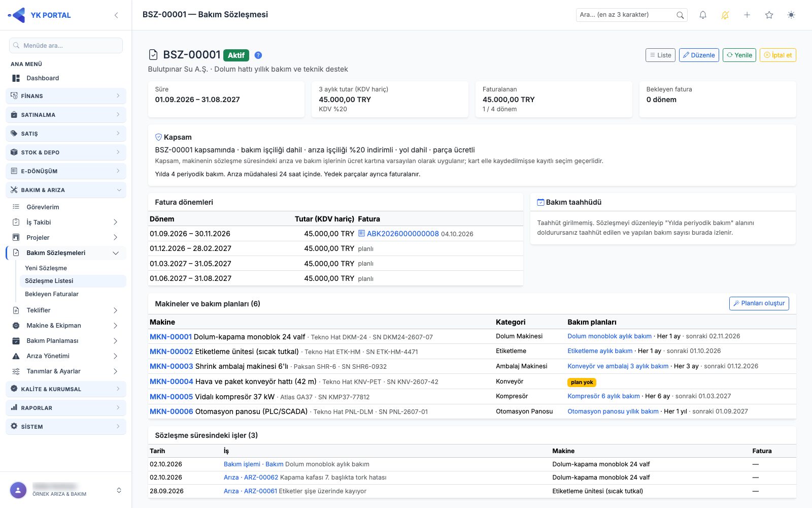Click the search magnifier icon in top bar

pyautogui.click(x=680, y=15)
